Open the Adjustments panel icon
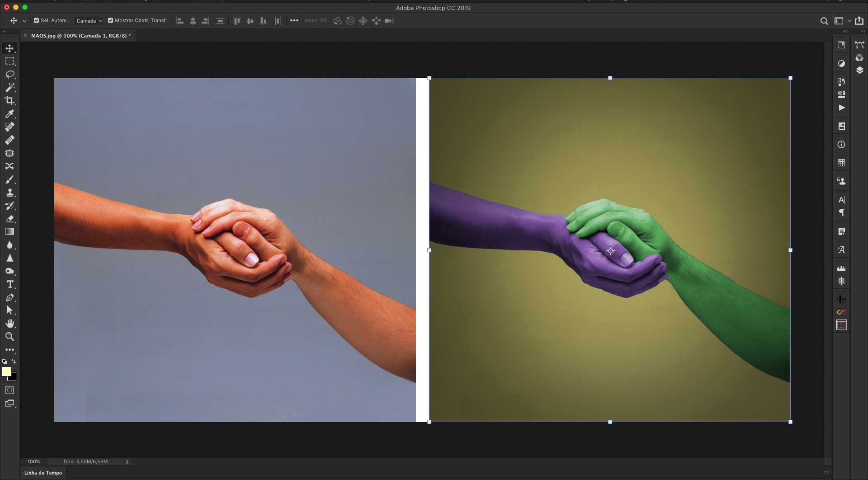The image size is (868, 480). pyautogui.click(x=841, y=63)
